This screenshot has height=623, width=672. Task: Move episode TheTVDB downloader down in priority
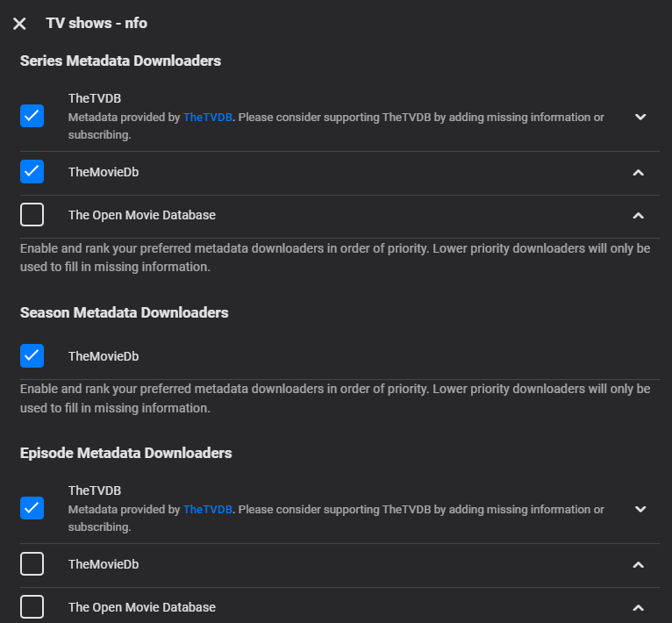click(640, 509)
